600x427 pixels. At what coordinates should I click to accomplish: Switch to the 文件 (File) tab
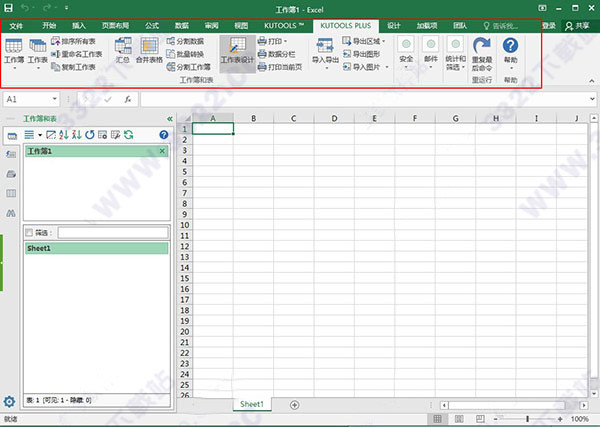click(16, 26)
